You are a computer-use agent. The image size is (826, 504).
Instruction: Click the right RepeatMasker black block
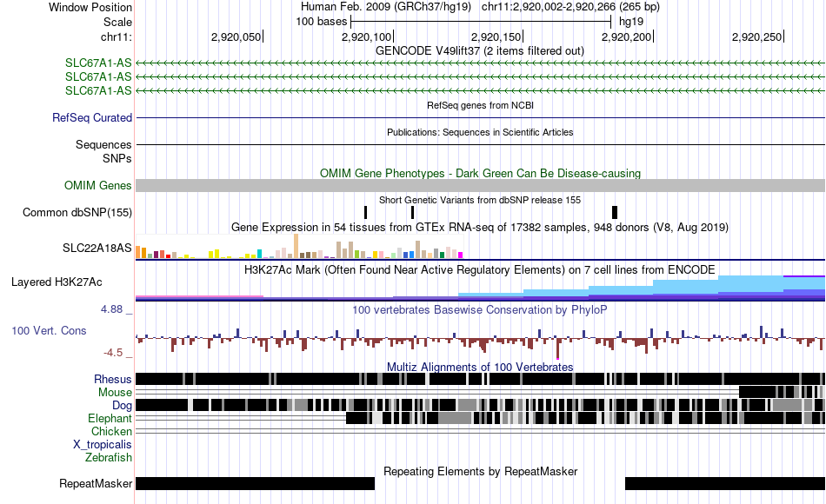pos(725,483)
